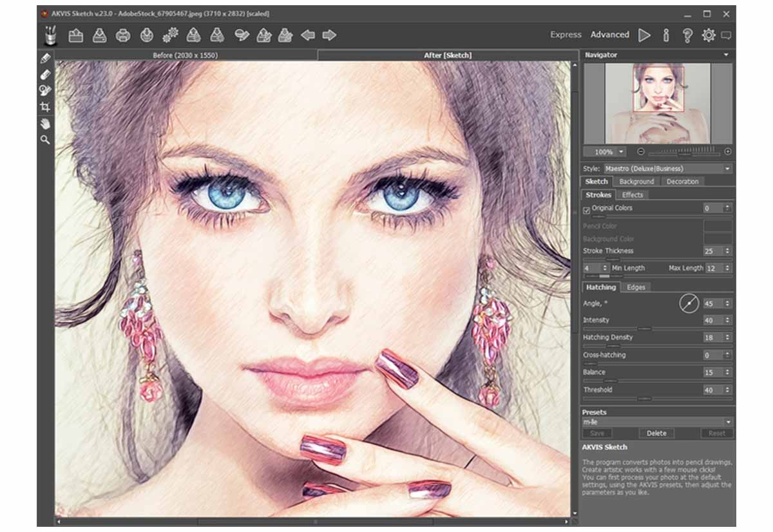Screen dimensions: 773x532
Task: Select the Sketch tab
Action: 596,182
